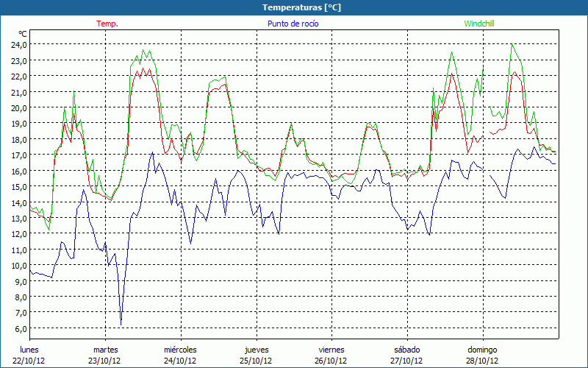Image resolution: width=588 pixels, height=368 pixels.
Task: Select the domingo 28/10/12 date label
Action: coord(482,355)
